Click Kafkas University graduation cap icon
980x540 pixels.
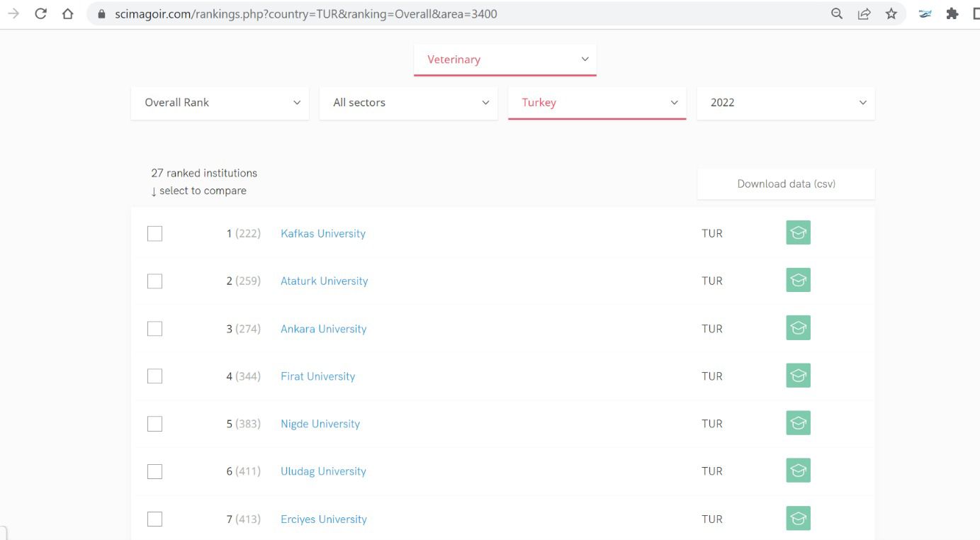click(x=798, y=232)
